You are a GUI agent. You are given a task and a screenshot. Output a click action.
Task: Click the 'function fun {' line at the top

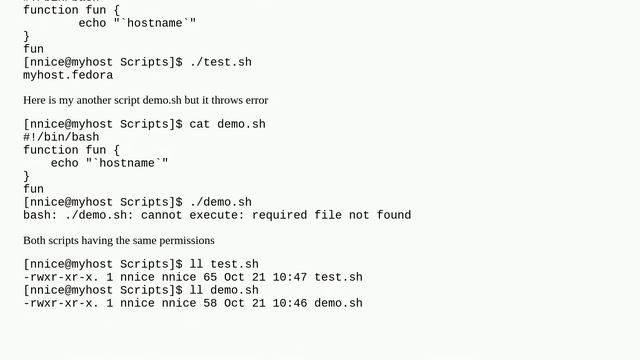coord(71,10)
